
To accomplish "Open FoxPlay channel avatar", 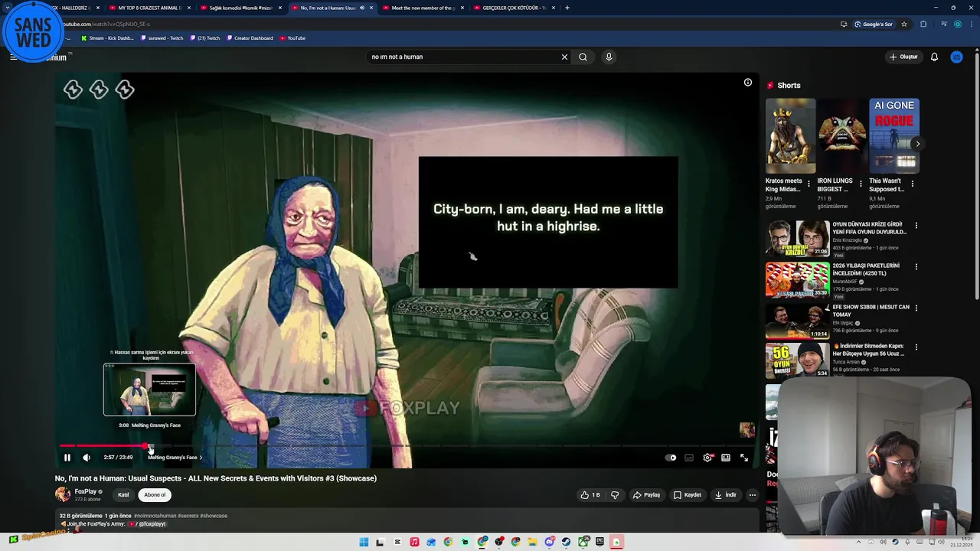I will 63,494.
